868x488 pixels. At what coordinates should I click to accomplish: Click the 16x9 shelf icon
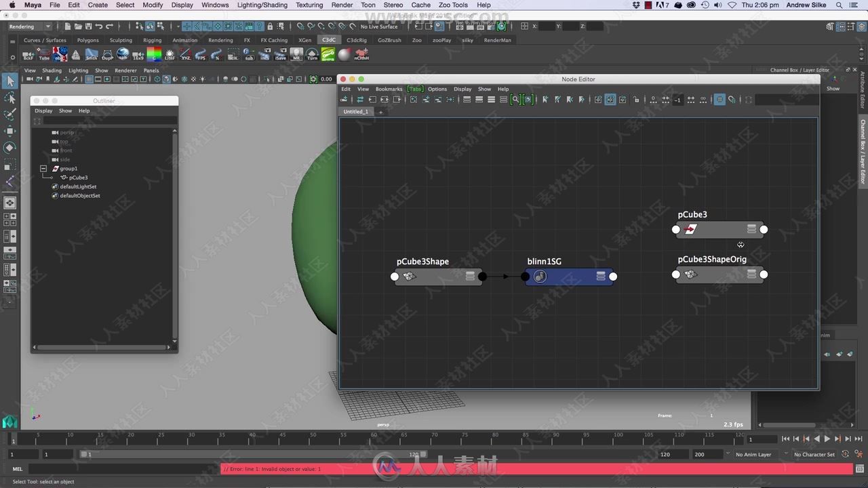click(x=138, y=55)
